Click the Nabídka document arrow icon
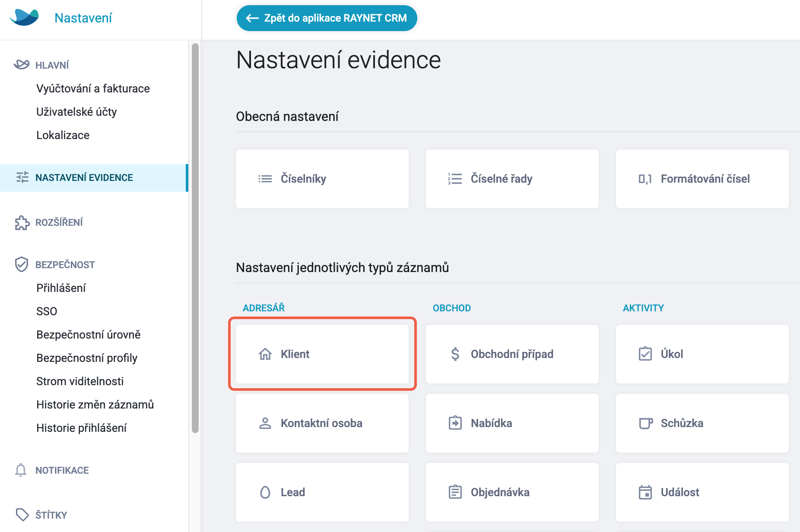The height and width of the screenshot is (532, 800). (455, 423)
